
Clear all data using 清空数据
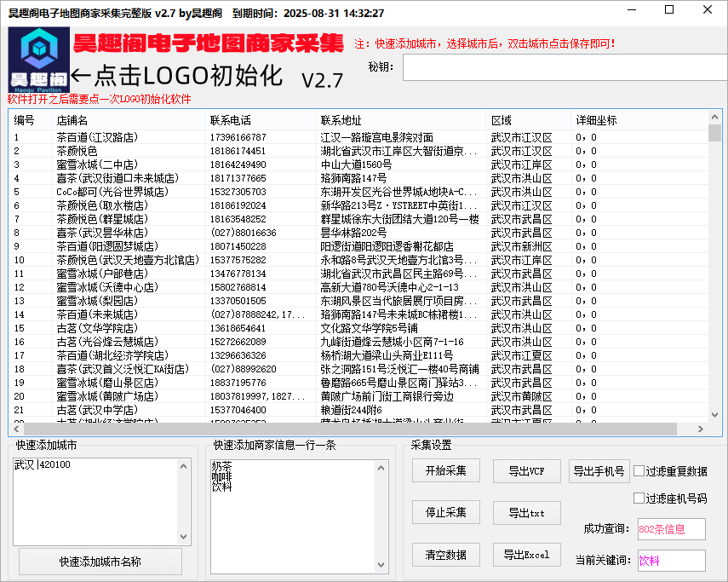point(446,555)
